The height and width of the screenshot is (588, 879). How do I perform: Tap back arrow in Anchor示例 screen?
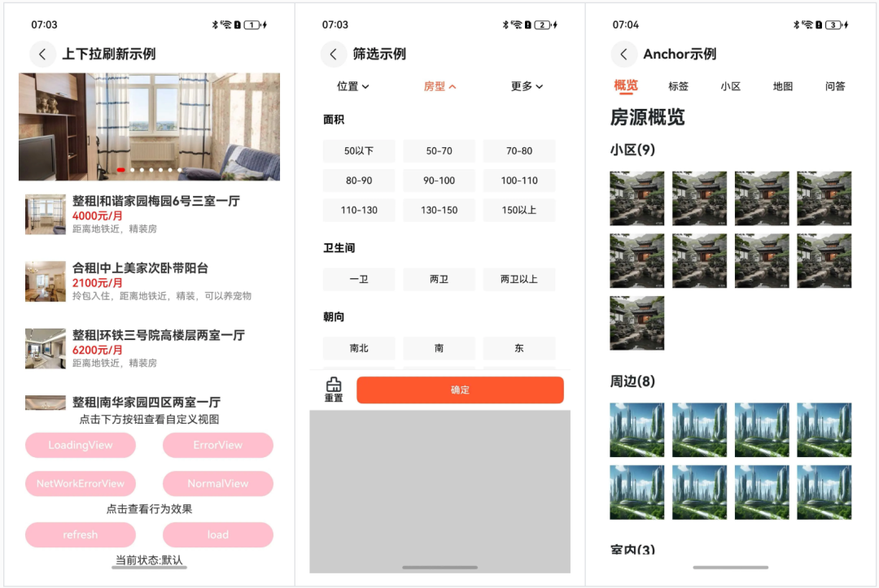click(x=624, y=54)
